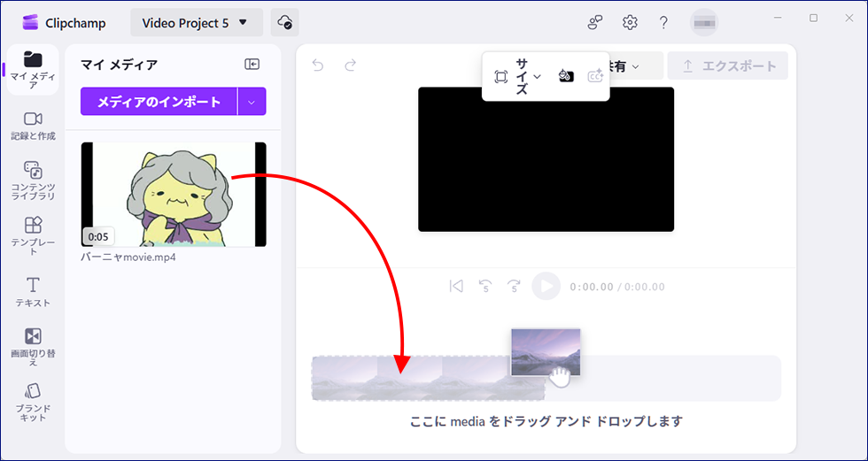Open the コンテンツ ライブラリ panel
The width and height of the screenshot is (868, 461).
point(32,180)
